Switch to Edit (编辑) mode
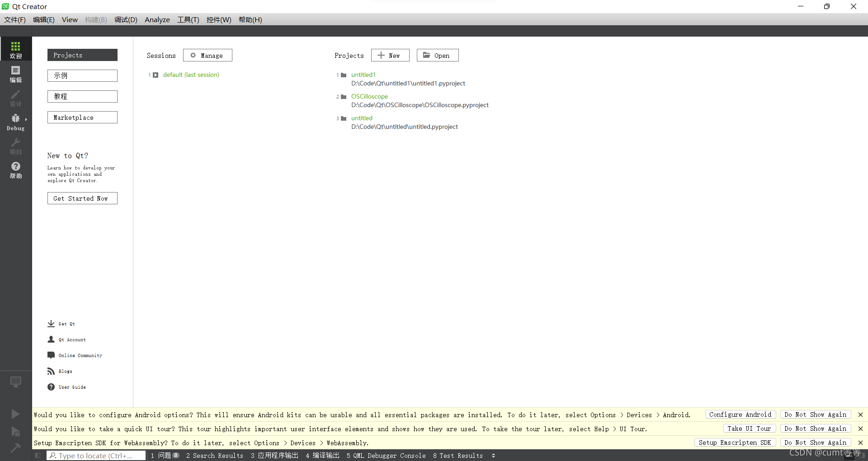868x461 pixels. click(x=16, y=74)
